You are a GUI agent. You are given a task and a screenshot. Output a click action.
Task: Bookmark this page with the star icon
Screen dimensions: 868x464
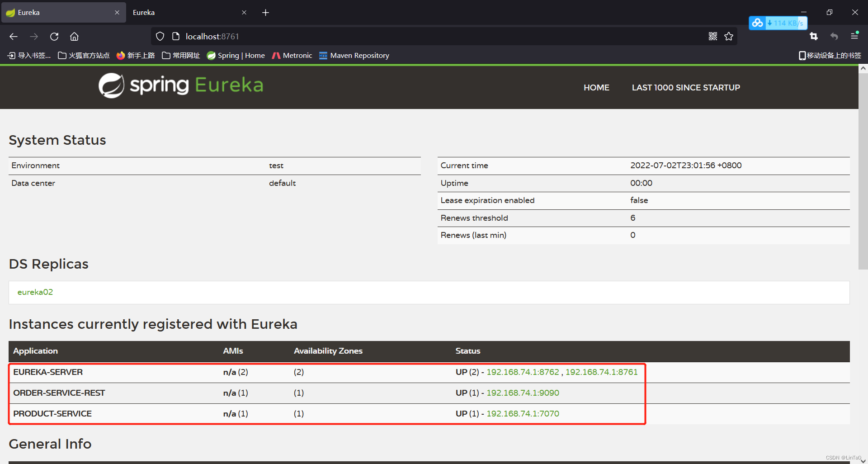[x=729, y=37]
